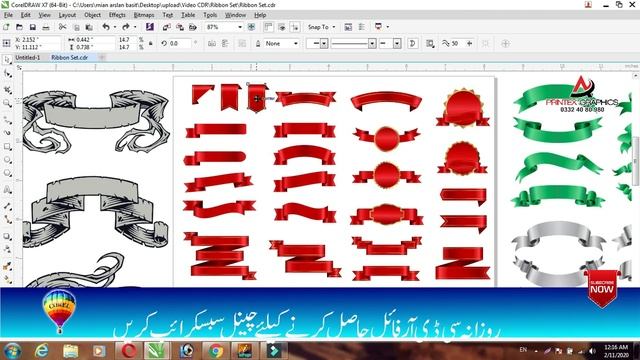Viewport: 640px width, 360px height.
Task: Click the red SUBSCRIBE NOW badge
Action: coord(602,288)
